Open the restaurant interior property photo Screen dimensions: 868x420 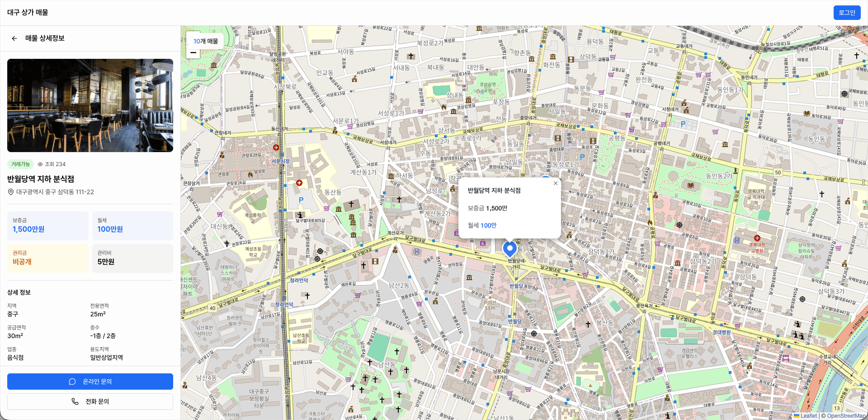(x=90, y=105)
